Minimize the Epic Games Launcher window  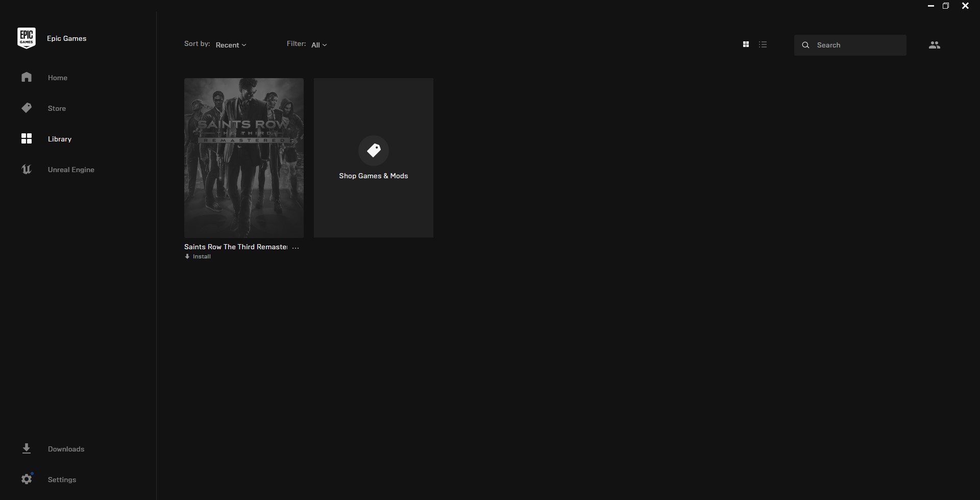[931, 6]
